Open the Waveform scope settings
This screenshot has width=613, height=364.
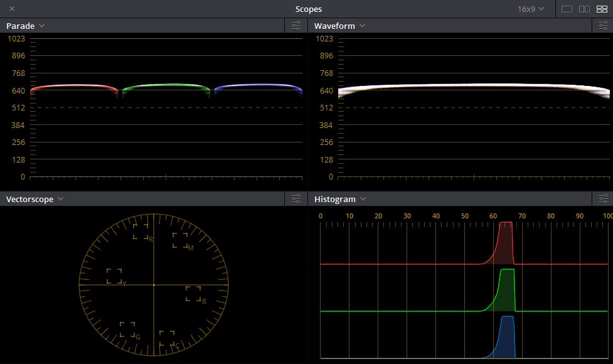[x=603, y=26]
